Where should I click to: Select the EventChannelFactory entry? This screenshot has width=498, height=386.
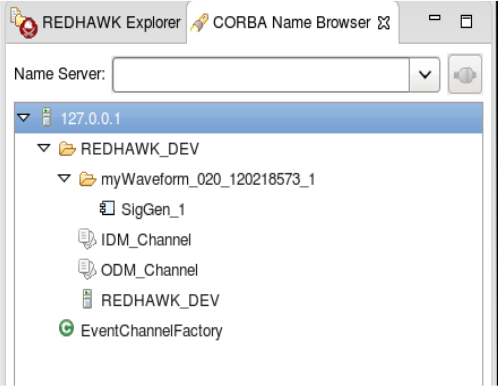152,331
